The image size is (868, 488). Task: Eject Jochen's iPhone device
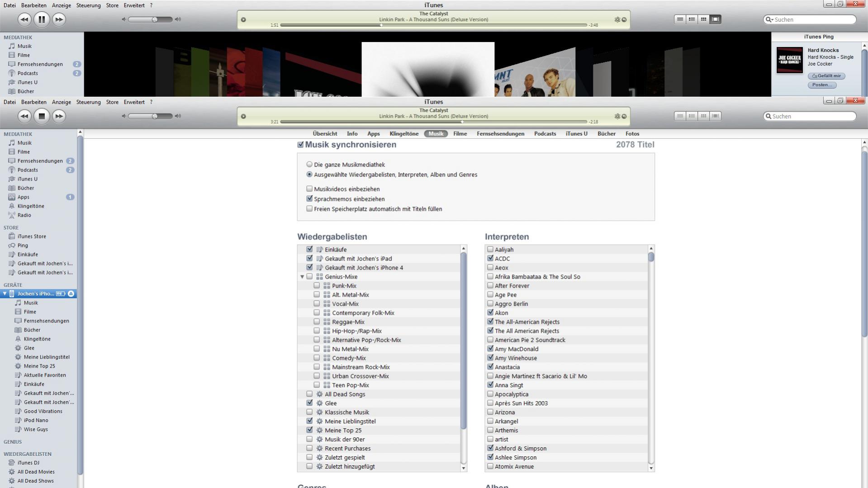pyautogui.click(x=71, y=294)
